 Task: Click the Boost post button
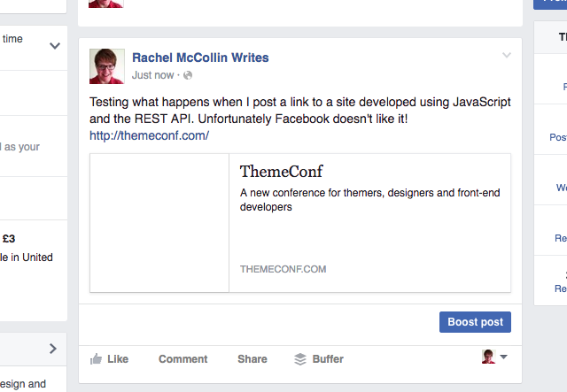click(x=475, y=322)
